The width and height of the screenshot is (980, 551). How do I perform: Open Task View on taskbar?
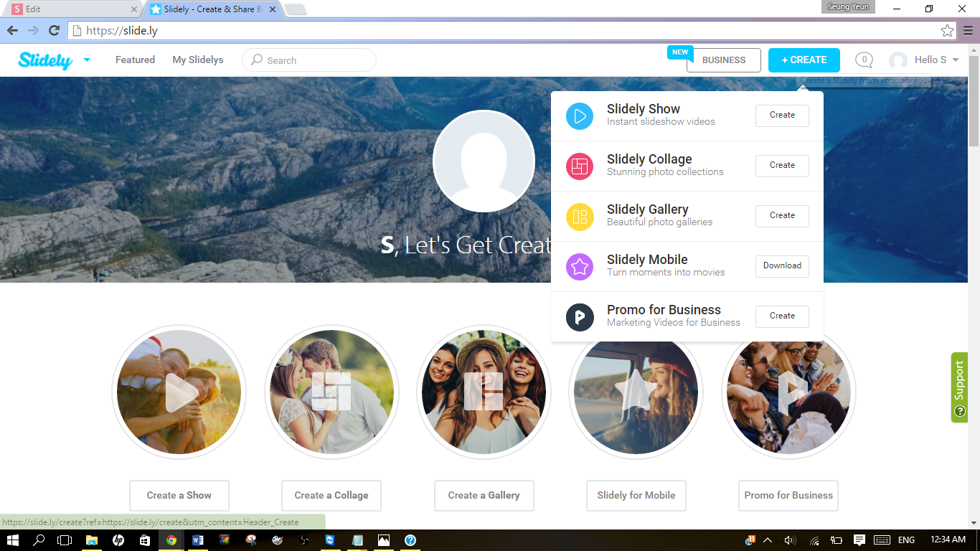(x=65, y=540)
